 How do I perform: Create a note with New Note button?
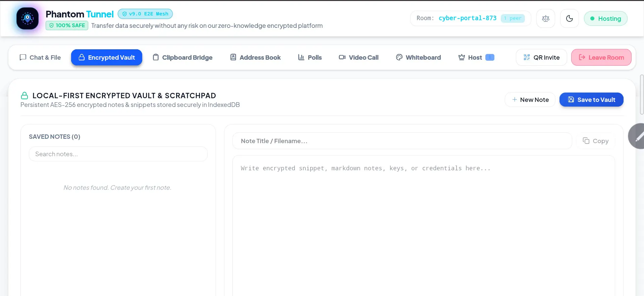pyautogui.click(x=530, y=100)
